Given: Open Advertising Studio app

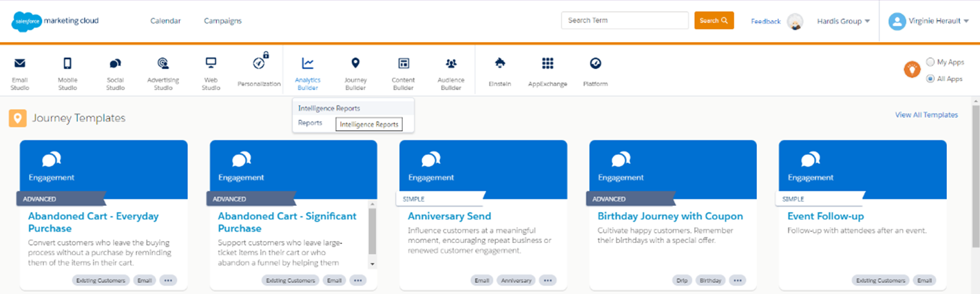Looking at the screenshot, I should pyautogui.click(x=163, y=72).
